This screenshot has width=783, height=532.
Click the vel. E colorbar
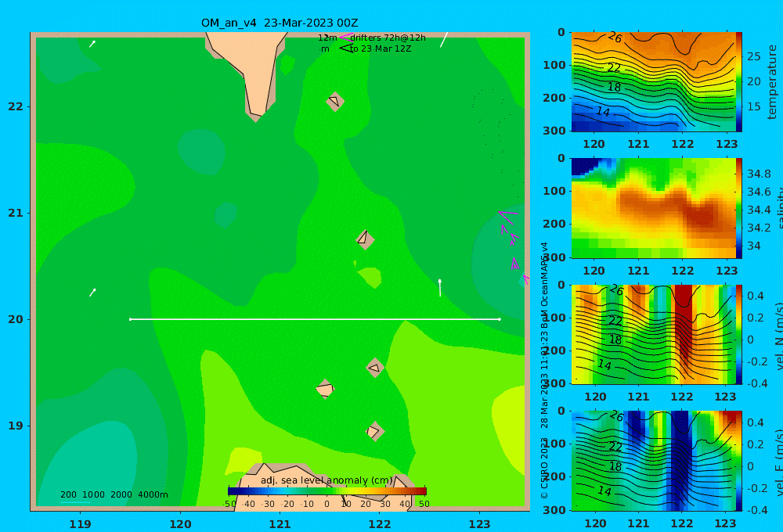[739, 461]
